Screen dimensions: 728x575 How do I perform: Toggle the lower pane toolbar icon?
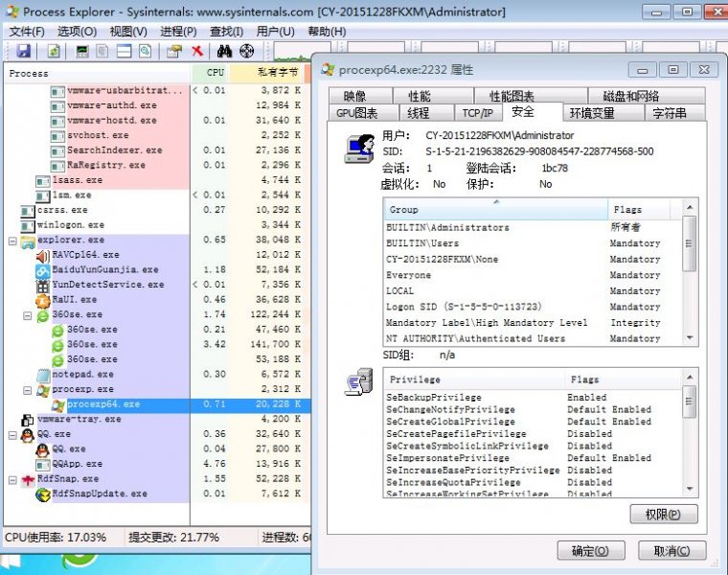click(x=124, y=51)
